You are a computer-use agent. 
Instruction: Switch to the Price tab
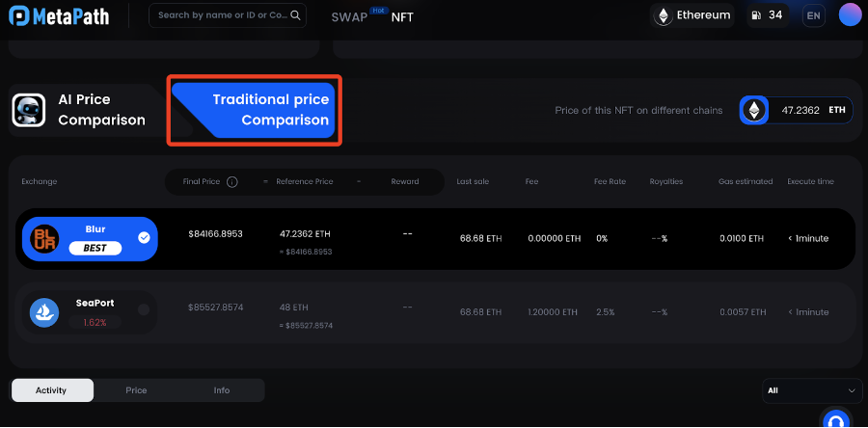click(x=136, y=390)
